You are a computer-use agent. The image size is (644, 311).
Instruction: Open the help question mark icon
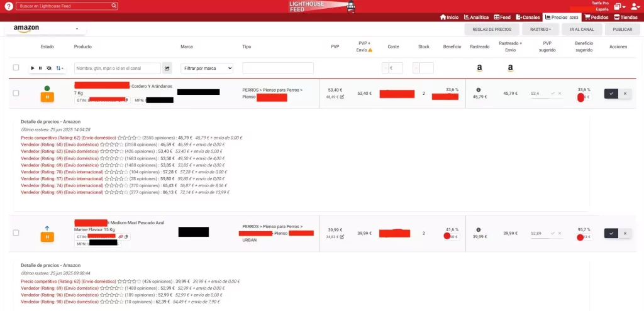click(x=9, y=6)
